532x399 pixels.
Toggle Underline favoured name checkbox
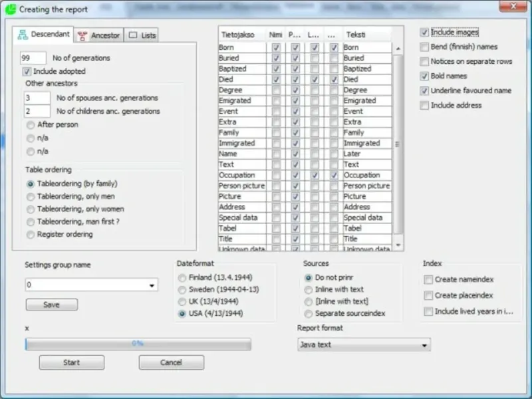tap(424, 90)
